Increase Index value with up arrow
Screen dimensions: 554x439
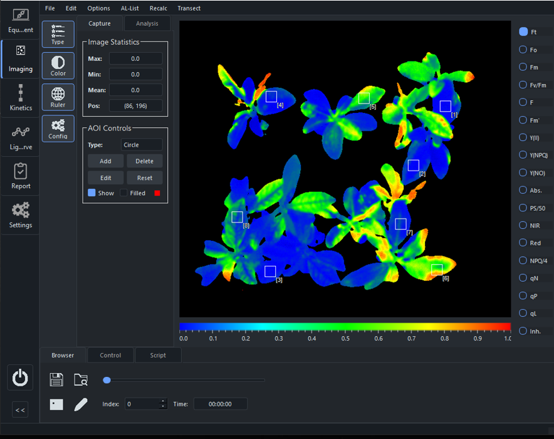pos(163,401)
